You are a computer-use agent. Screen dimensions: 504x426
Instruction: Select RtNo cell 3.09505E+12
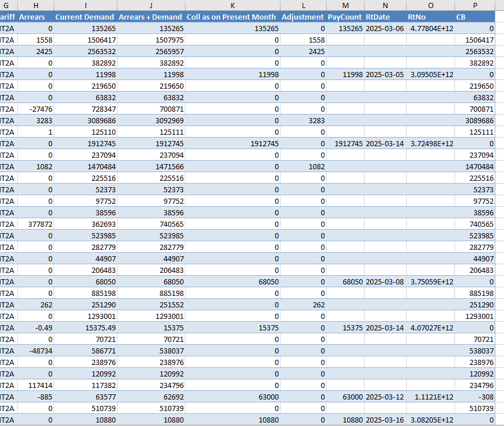430,74
